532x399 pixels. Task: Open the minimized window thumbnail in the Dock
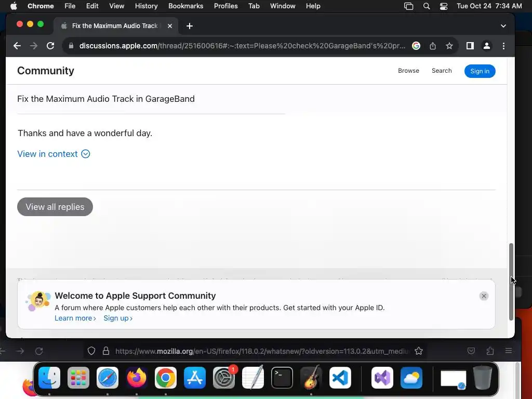coord(453,379)
